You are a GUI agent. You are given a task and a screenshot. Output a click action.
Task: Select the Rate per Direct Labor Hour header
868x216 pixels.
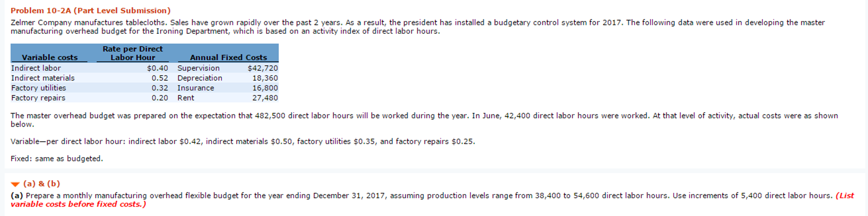point(133,53)
